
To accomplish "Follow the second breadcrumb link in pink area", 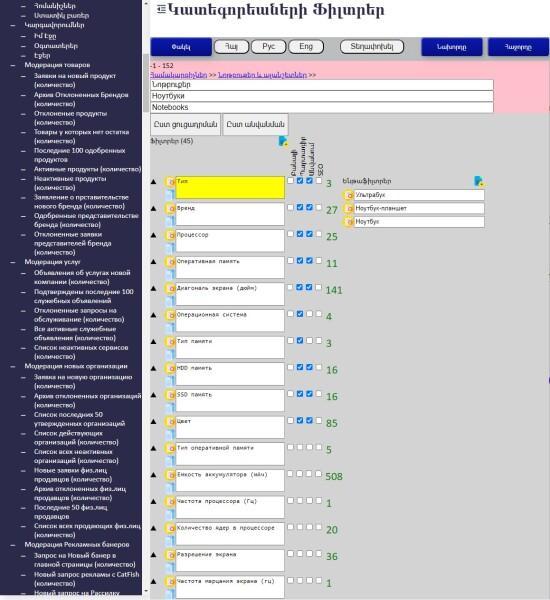I will coord(263,75).
